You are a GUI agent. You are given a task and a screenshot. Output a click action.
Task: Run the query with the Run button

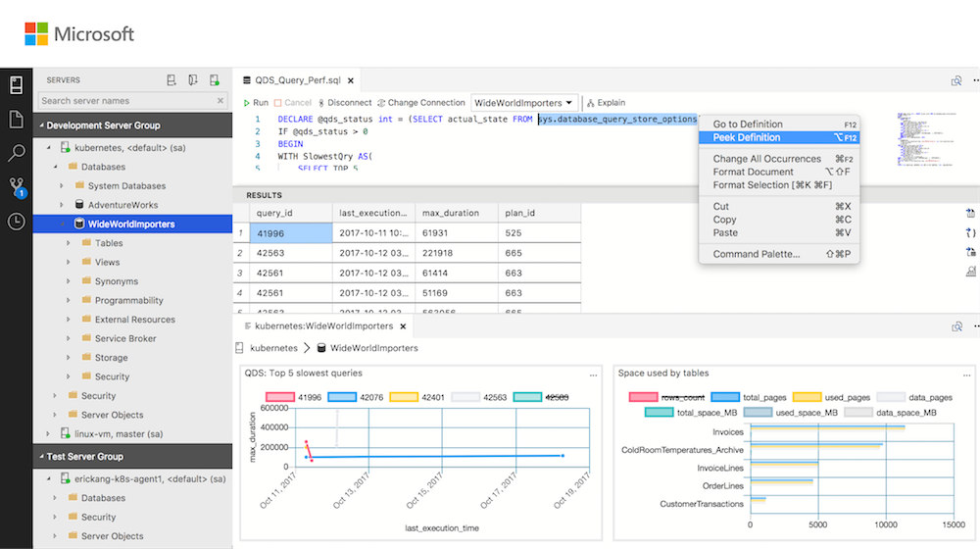tap(256, 103)
